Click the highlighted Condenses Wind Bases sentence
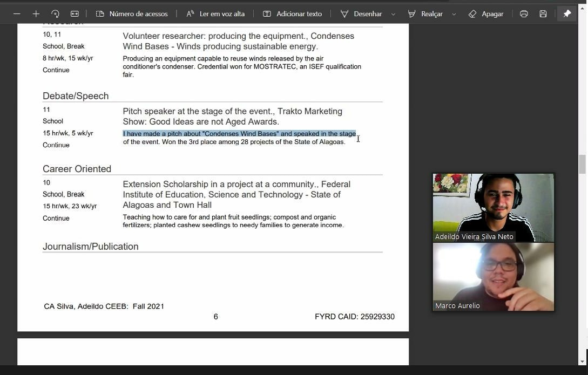588x375 pixels. point(239,134)
